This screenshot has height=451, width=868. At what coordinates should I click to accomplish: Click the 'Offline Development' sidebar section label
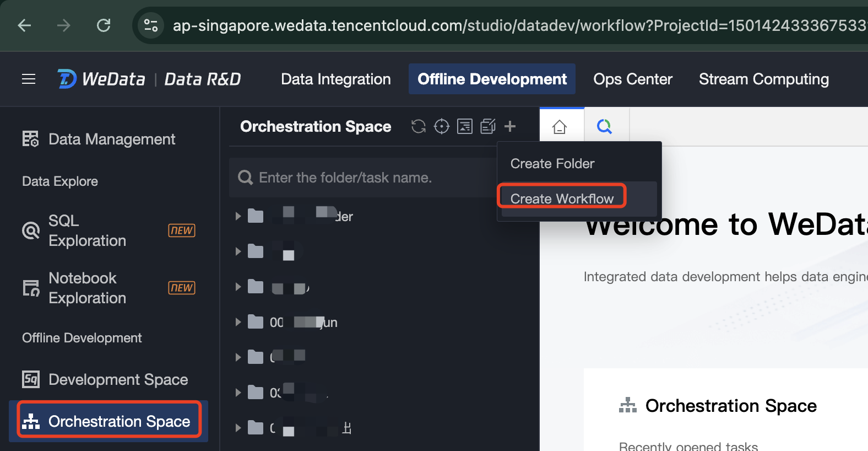[82, 338]
